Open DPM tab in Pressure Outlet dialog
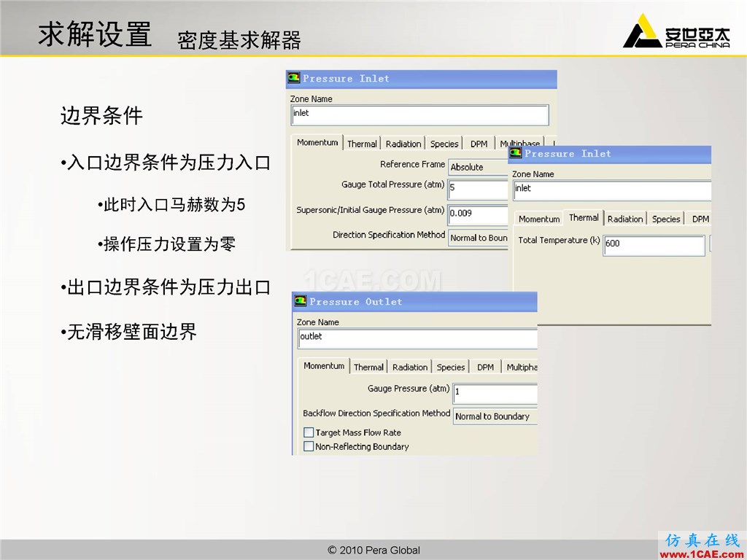 pyautogui.click(x=485, y=367)
